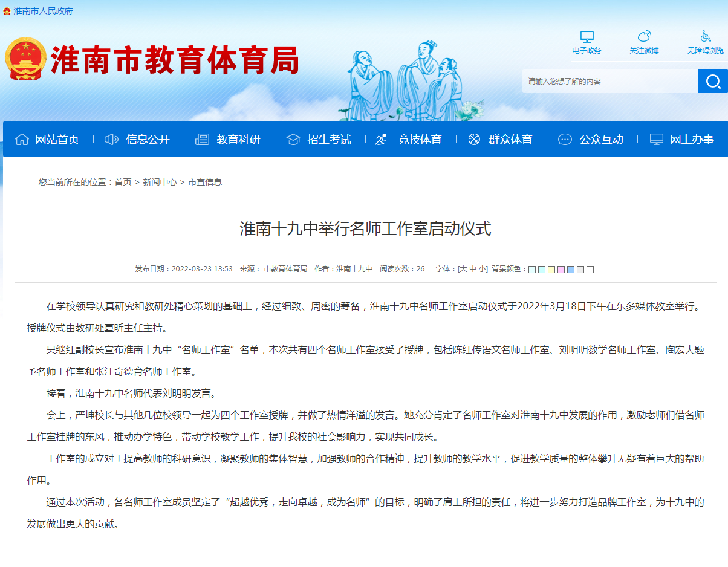
Task: Click the 无障碍浏览 accessibility icon
Action: coord(705,37)
